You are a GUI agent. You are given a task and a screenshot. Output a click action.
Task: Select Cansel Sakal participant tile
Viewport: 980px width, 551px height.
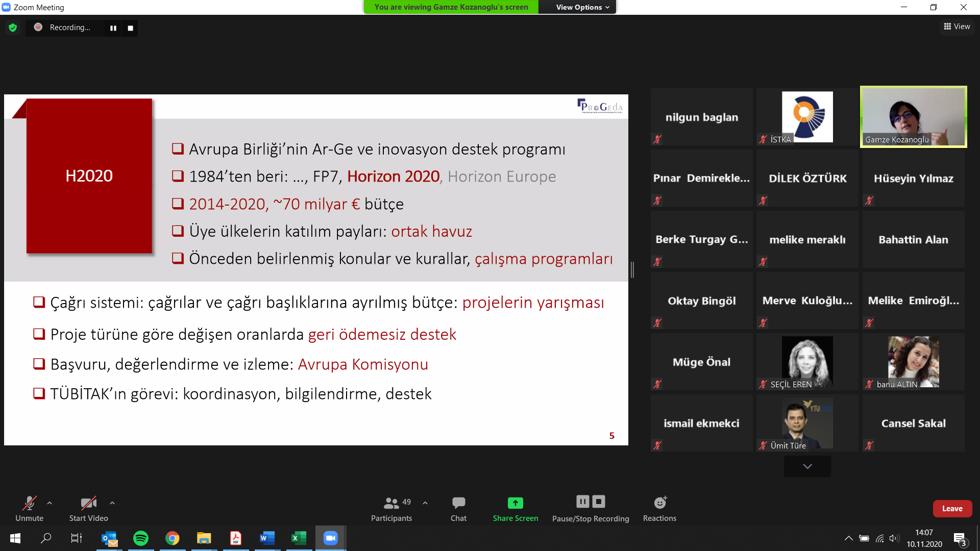(914, 423)
